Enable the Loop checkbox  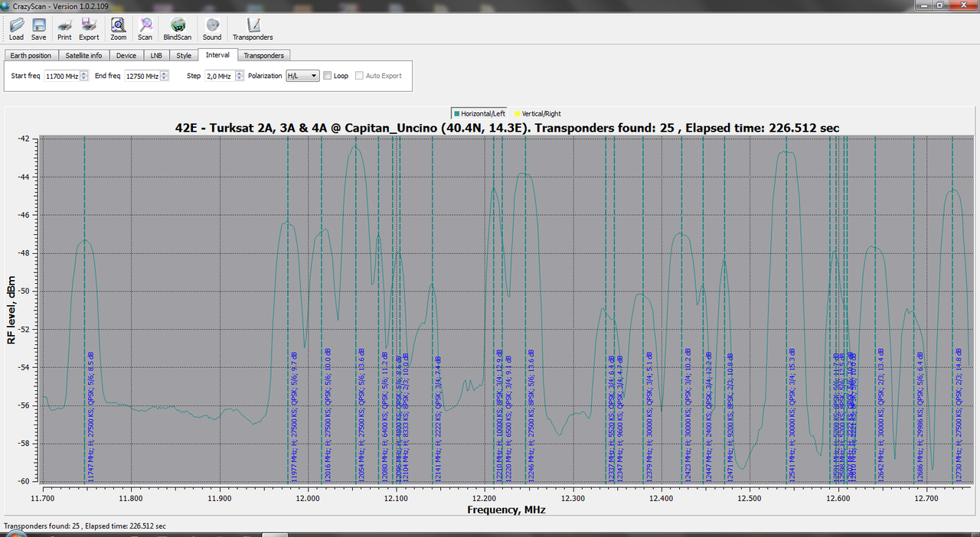[x=328, y=76]
